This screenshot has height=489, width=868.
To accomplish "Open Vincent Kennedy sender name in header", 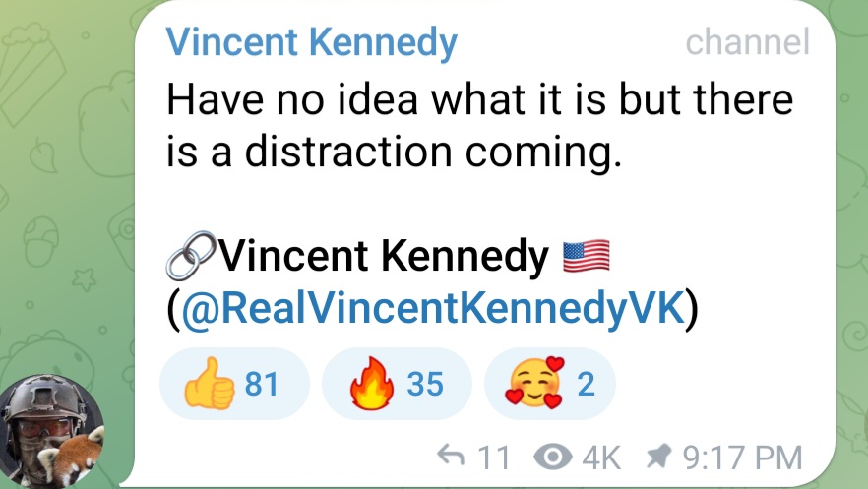I will 311,43.
